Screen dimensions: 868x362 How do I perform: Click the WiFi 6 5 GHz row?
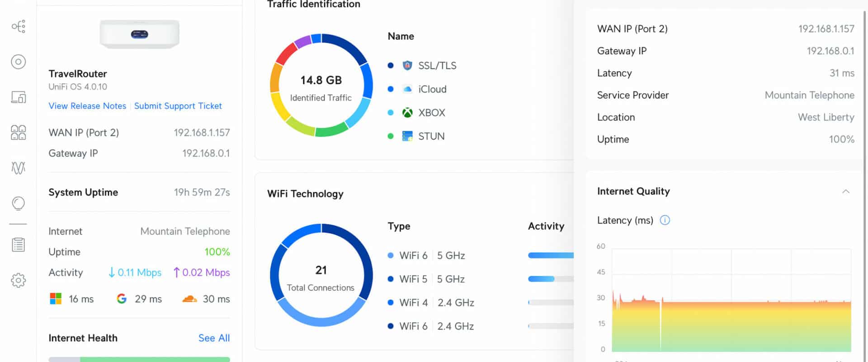[480, 256]
